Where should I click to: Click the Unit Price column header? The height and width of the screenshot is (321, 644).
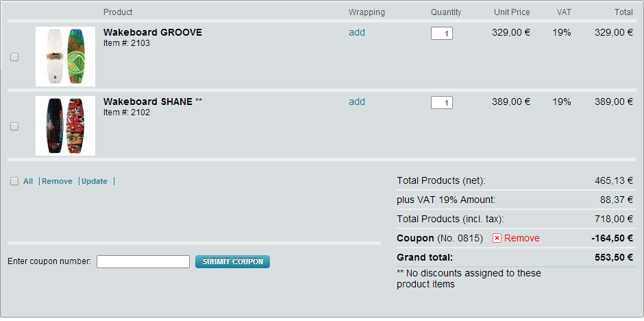tap(512, 12)
